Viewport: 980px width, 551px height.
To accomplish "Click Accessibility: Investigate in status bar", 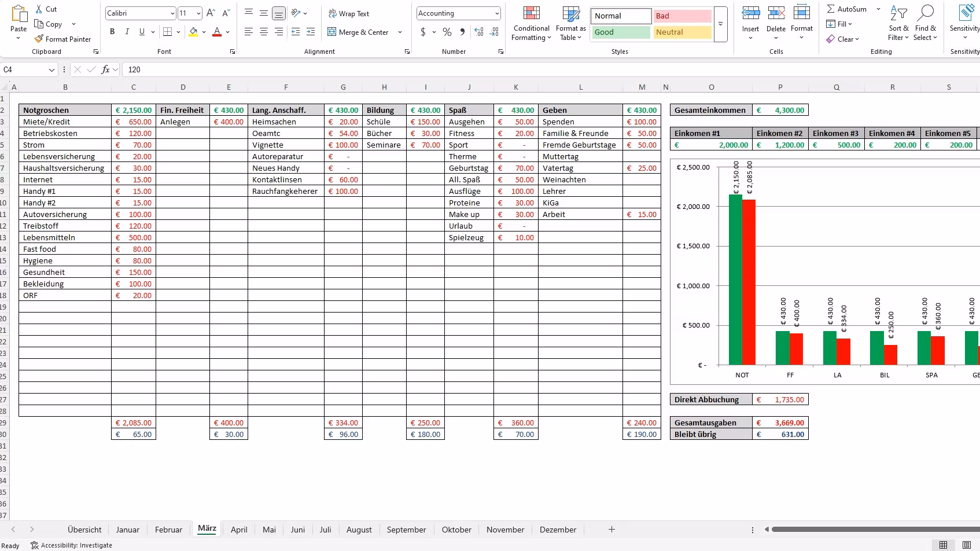I will pyautogui.click(x=72, y=545).
